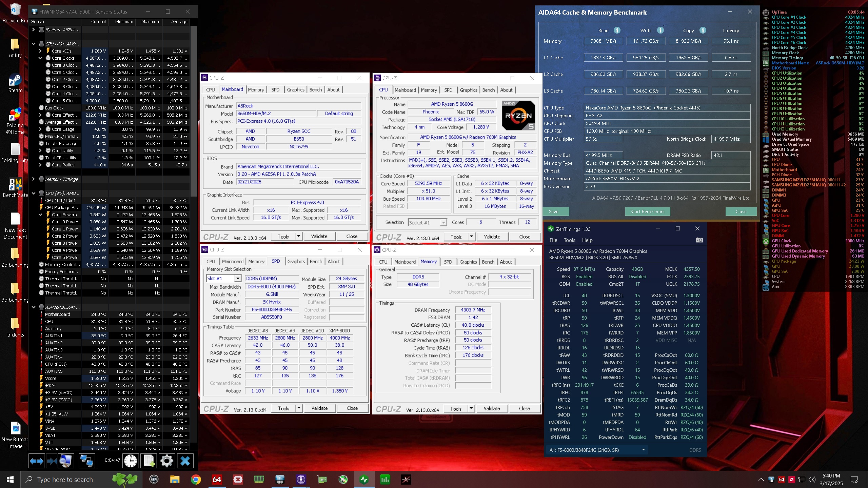The height and width of the screenshot is (488, 868).
Task: Open green bar-chart taskbar app
Action: tap(385, 479)
